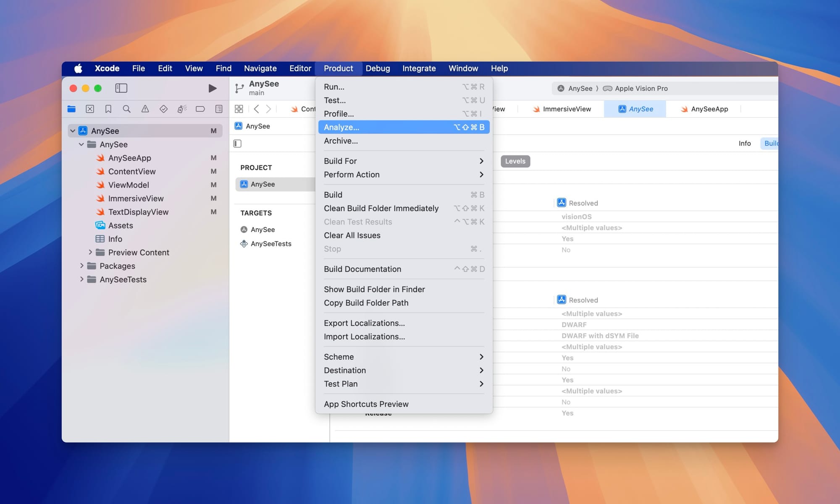Open the source control navigator icon
840x504 pixels.
(x=90, y=109)
